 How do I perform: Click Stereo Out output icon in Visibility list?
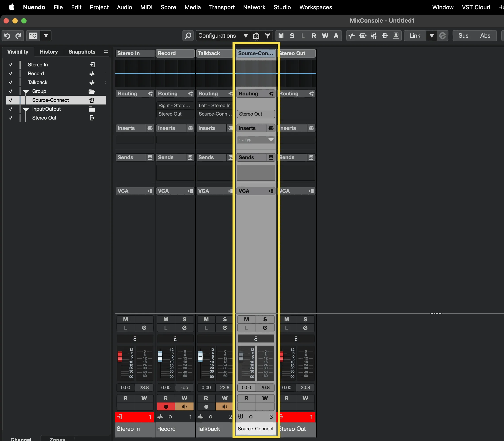click(x=92, y=118)
